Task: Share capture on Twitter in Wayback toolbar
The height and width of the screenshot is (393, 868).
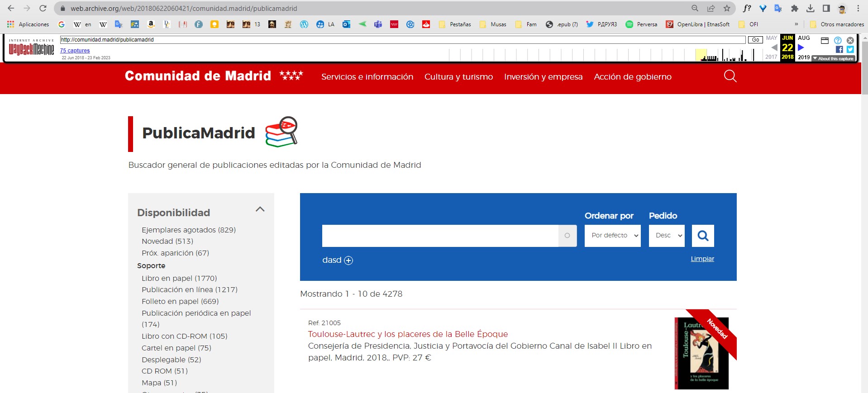Action: point(850,49)
